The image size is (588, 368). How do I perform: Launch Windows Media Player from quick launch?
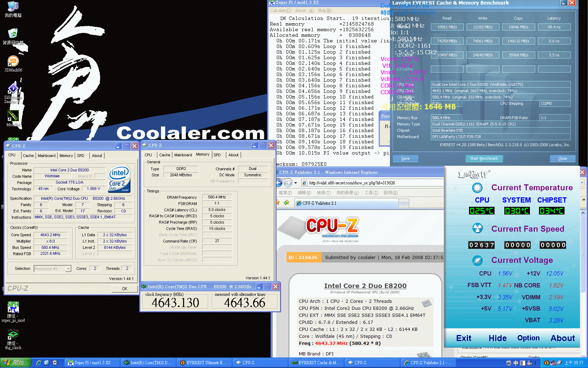pos(55,363)
